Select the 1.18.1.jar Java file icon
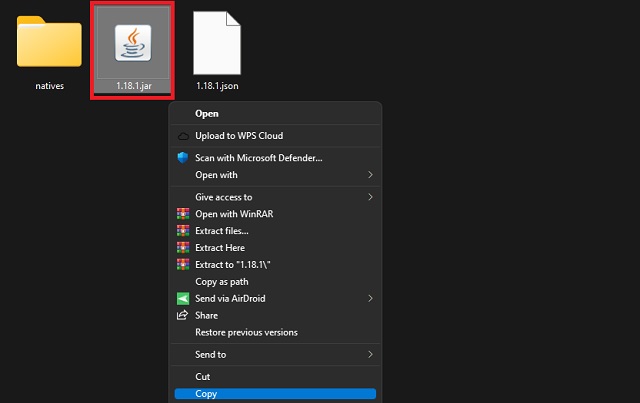Image resolution: width=640 pixels, height=403 pixels. (x=133, y=43)
